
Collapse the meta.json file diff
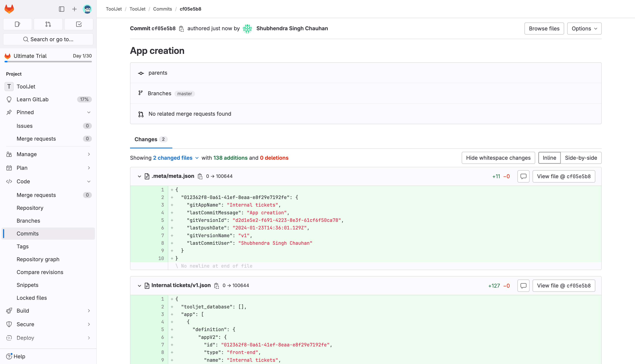[139, 176]
